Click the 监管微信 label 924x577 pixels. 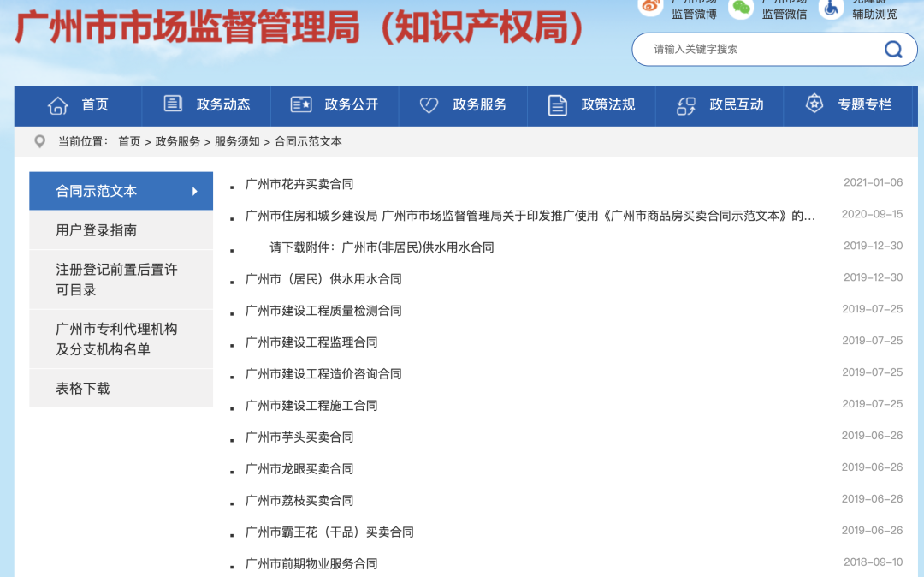785,15
